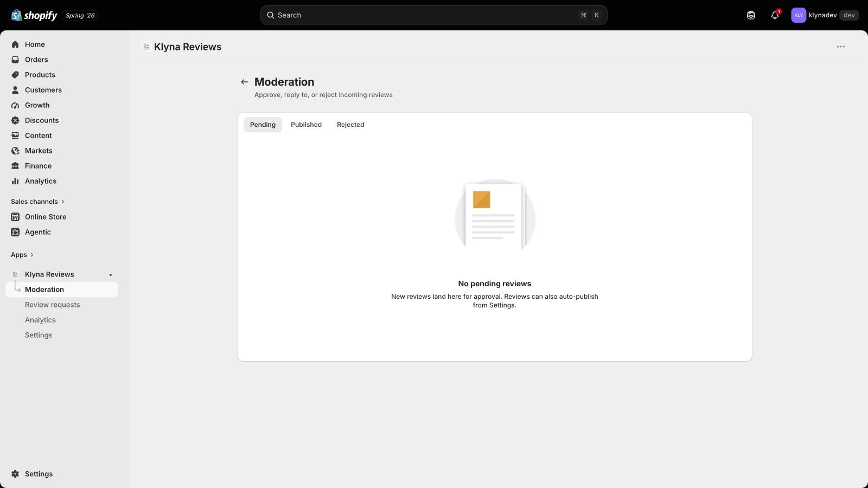Click the empty-state document illustration
Image resolution: width=868 pixels, height=488 pixels.
coord(495,216)
